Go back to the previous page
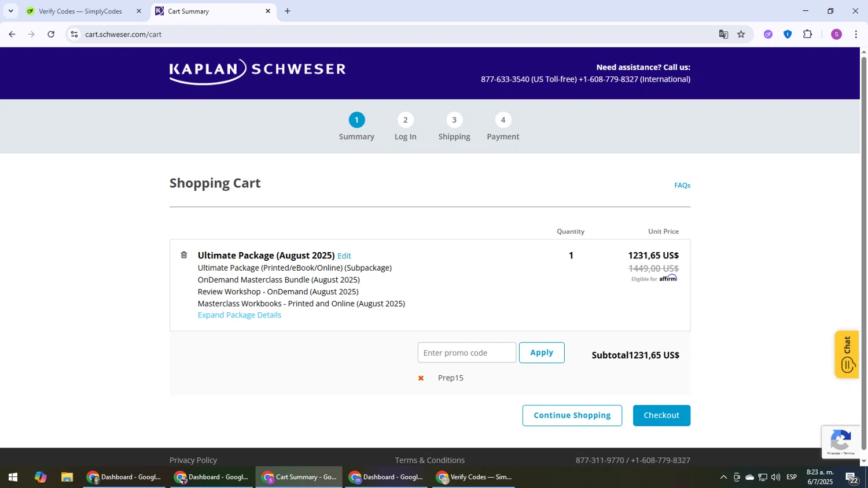The width and height of the screenshot is (868, 488). tap(12, 34)
